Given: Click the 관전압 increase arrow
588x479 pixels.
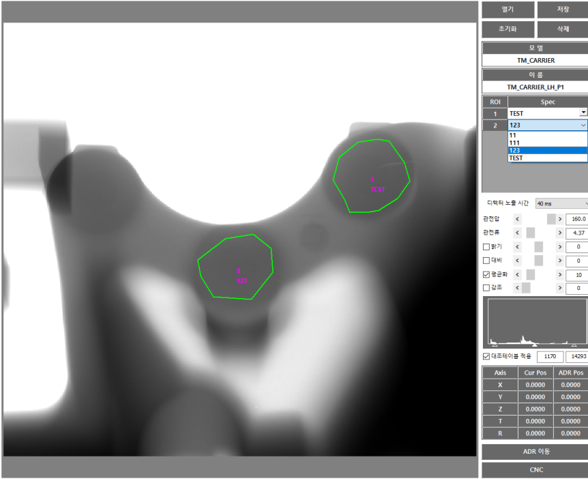Looking at the screenshot, I should point(560,219).
